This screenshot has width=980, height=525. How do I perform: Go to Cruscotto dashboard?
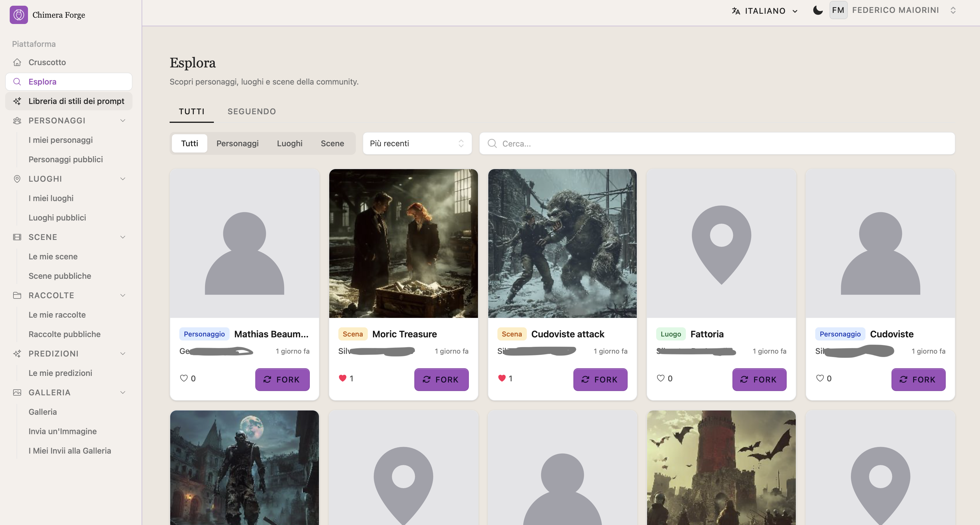pos(69,62)
